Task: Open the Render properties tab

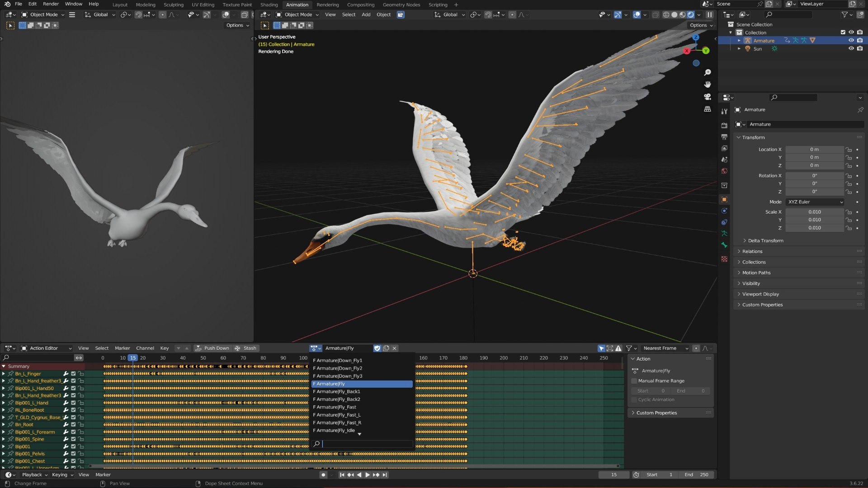Action: click(x=724, y=125)
